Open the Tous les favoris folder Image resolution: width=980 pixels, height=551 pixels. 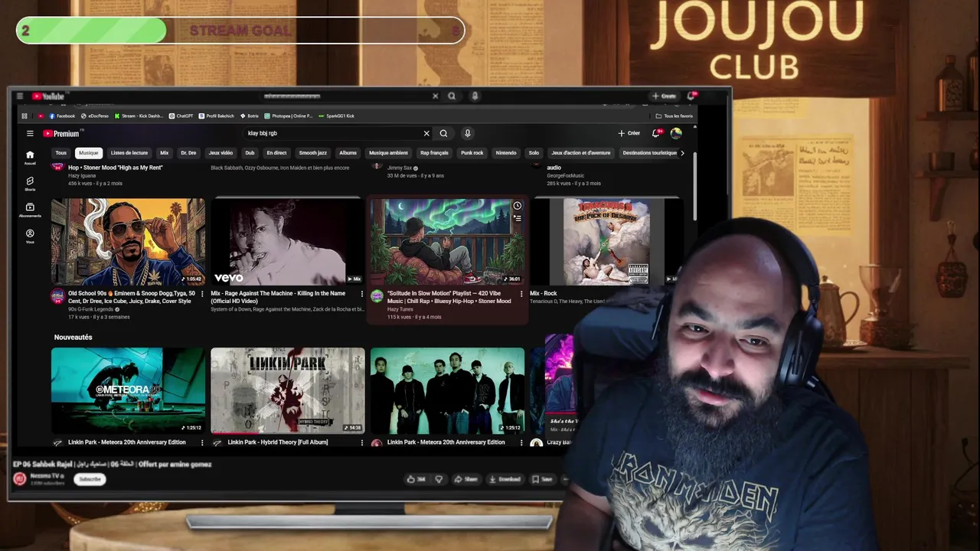pyautogui.click(x=674, y=116)
